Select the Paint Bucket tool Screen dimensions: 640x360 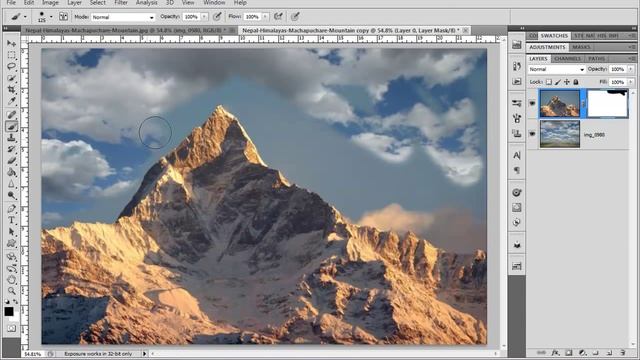tap(11, 172)
